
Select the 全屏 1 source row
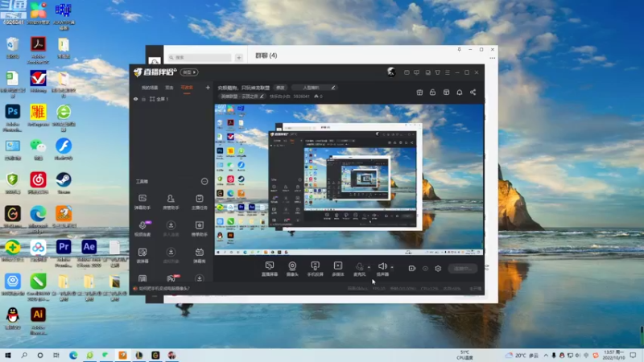tap(171, 99)
